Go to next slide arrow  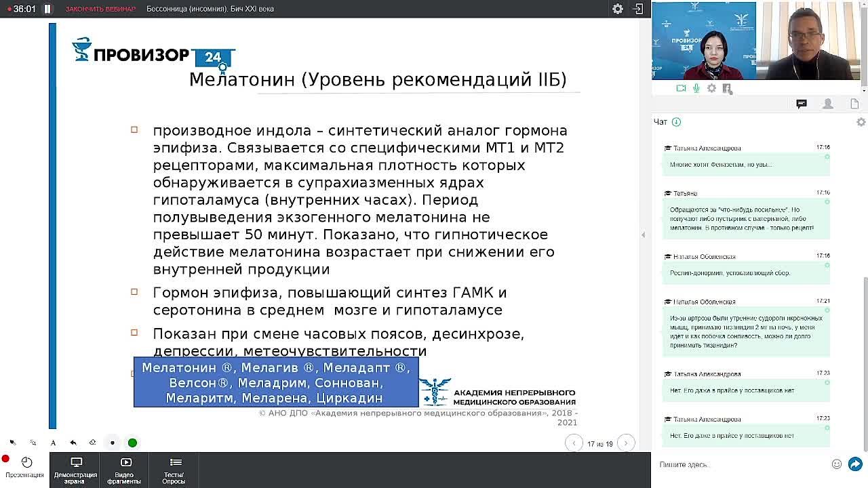point(626,443)
